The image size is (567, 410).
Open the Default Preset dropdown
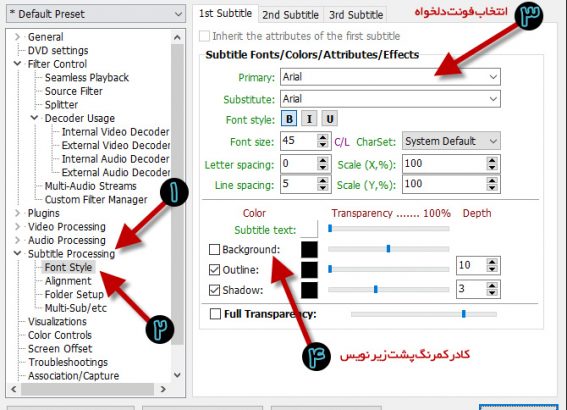96,14
